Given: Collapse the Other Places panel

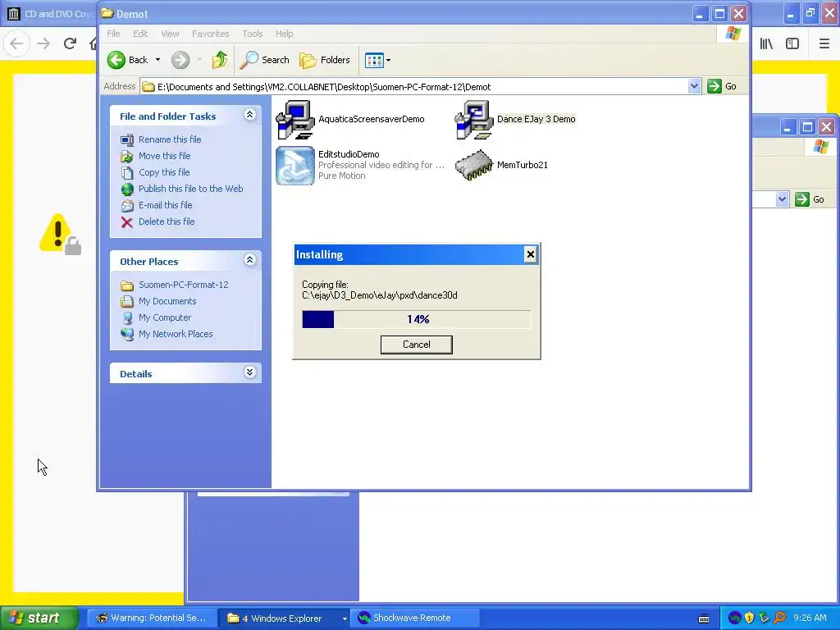Looking at the screenshot, I should [x=249, y=260].
